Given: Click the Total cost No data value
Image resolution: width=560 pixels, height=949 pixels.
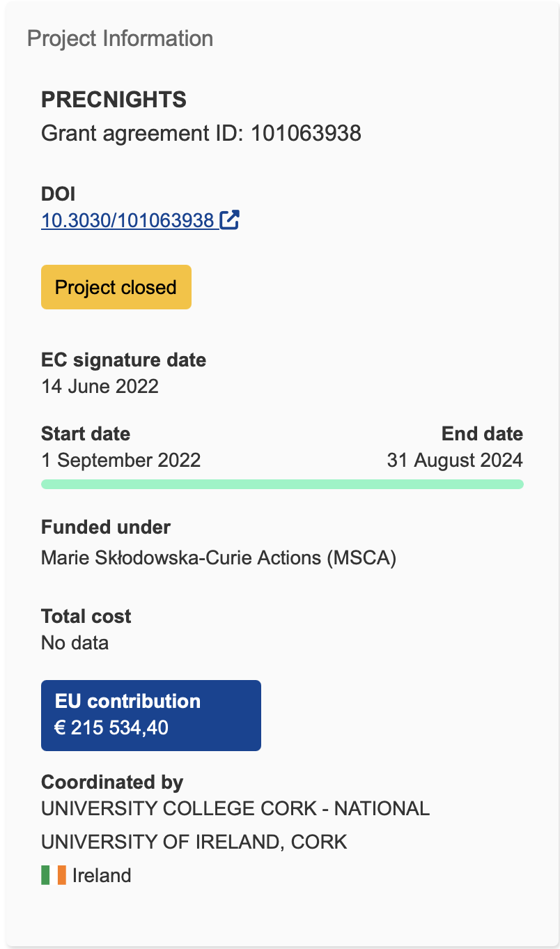Looking at the screenshot, I should [75, 642].
